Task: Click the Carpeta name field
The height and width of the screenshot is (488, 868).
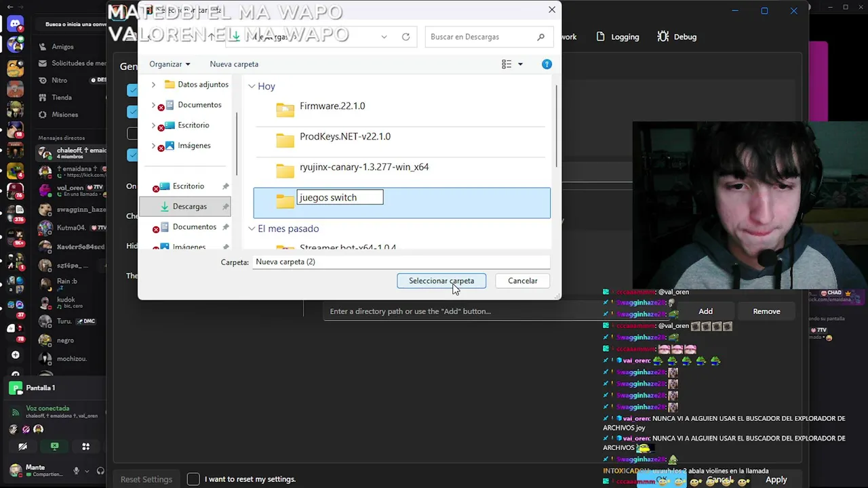Action: [x=401, y=262]
